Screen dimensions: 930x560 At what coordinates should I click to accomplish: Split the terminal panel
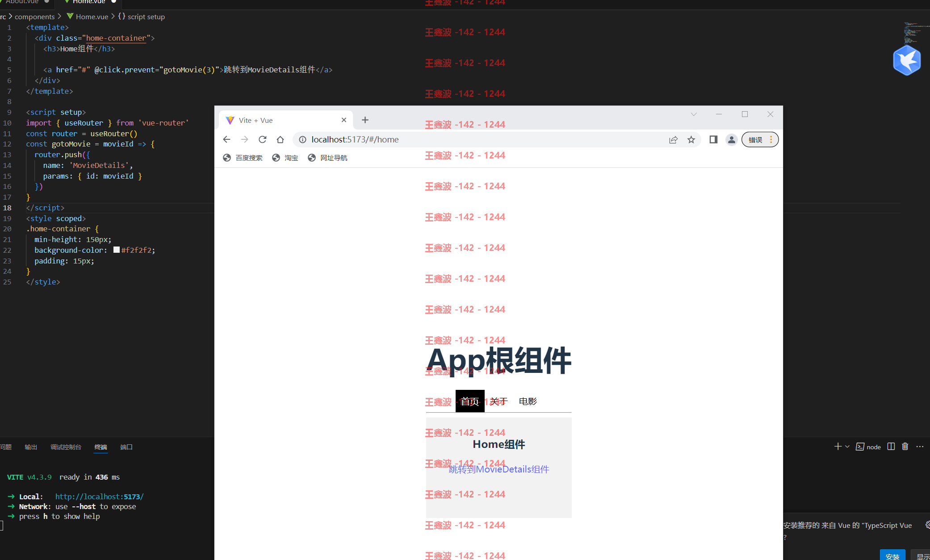click(891, 447)
